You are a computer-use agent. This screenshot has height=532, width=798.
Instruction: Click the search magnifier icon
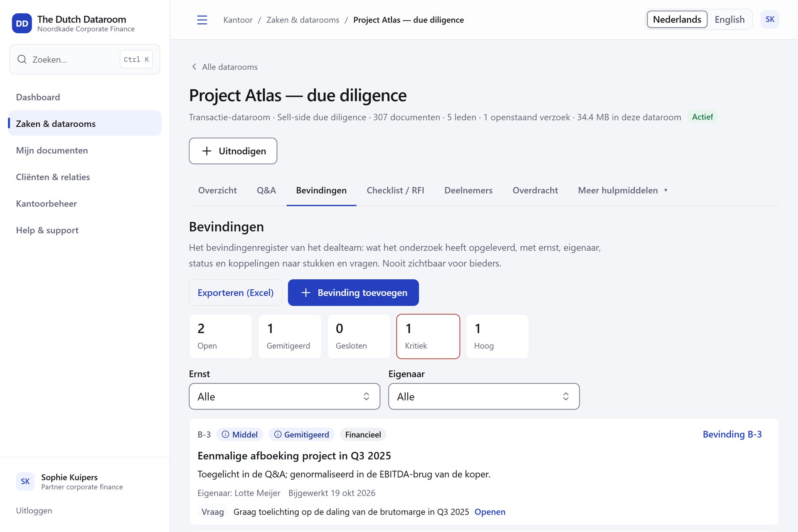pyautogui.click(x=22, y=59)
